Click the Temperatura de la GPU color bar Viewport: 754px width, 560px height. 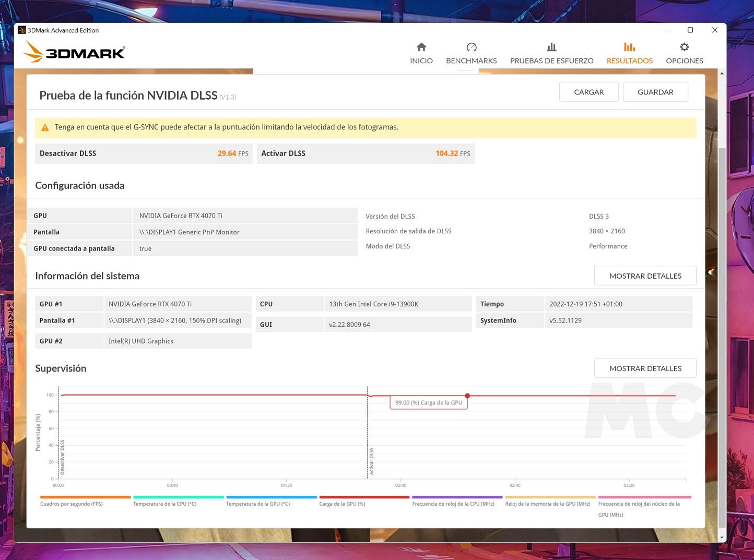(271, 497)
